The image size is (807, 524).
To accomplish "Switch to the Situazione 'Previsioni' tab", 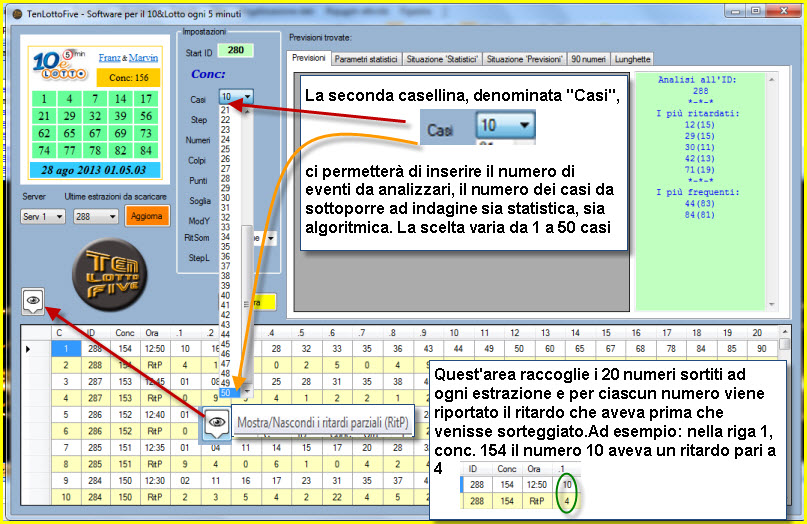I will click(x=524, y=59).
